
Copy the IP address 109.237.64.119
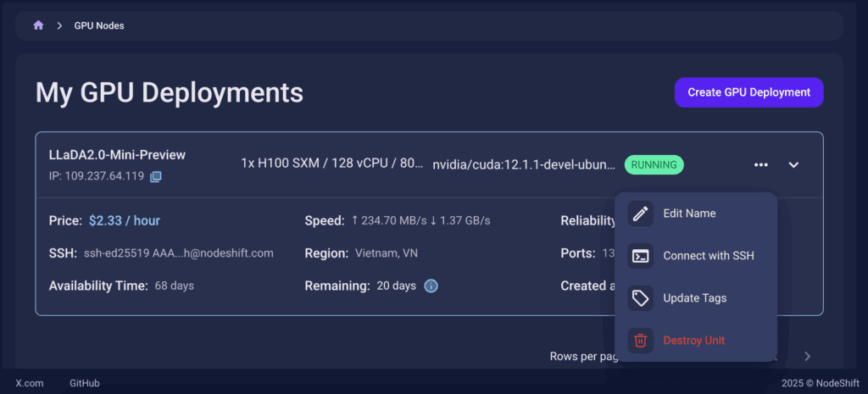pyautogui.click(x=156, y=177)
